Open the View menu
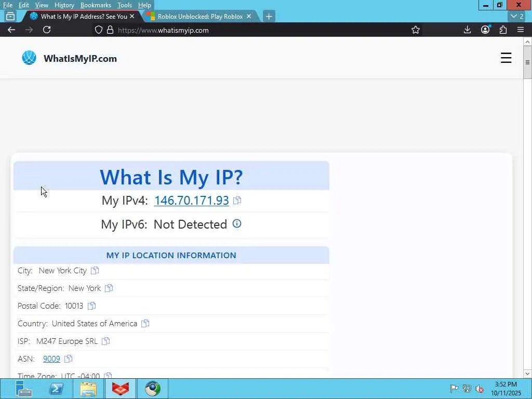This screenshot has width=532, height=399. [x=42, y=5]
